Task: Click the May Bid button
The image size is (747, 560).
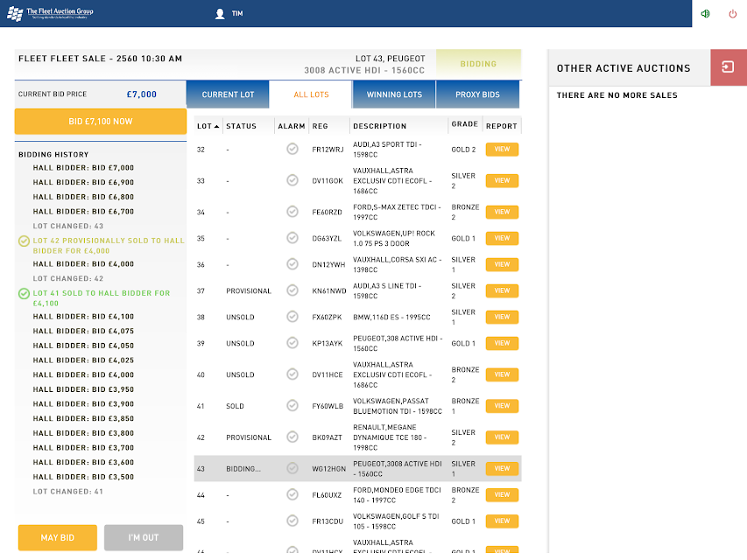Action: point(58,537)
